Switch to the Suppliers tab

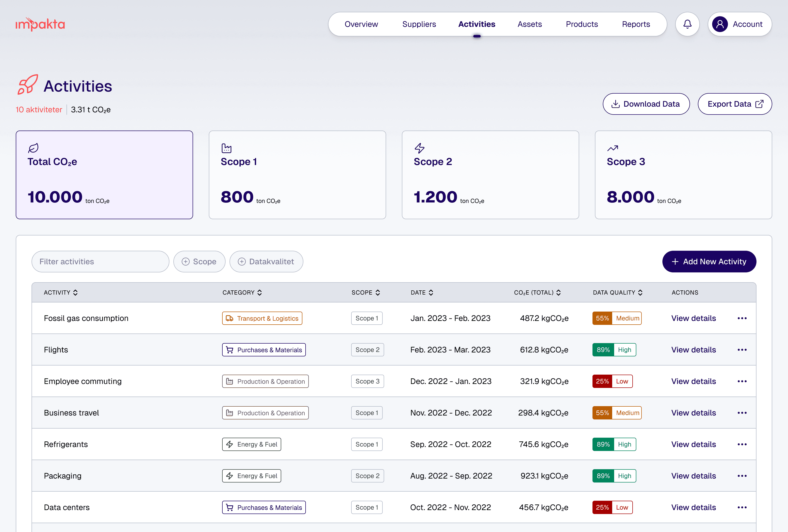[x=419, y=24]
